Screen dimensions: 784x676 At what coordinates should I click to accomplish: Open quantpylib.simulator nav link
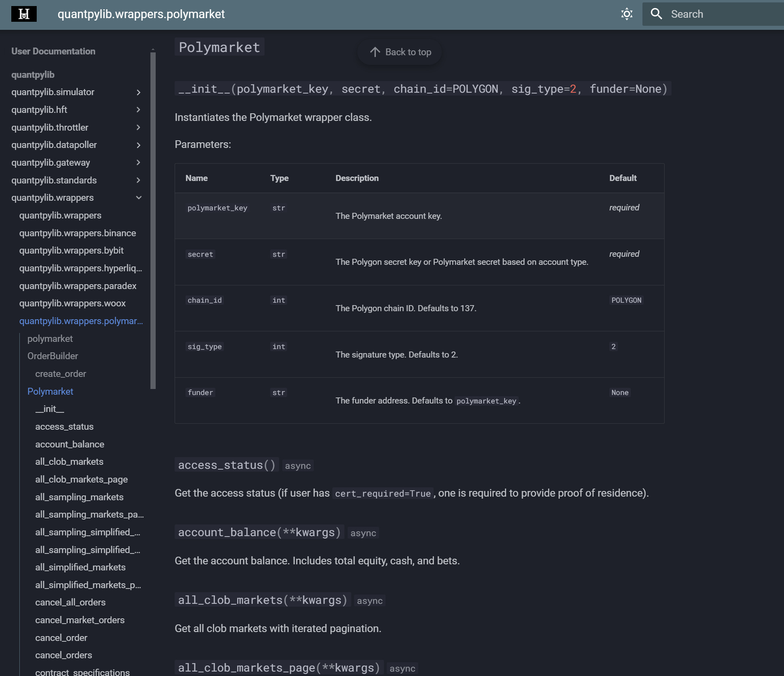pyautogui.click(x=53, y=92)
